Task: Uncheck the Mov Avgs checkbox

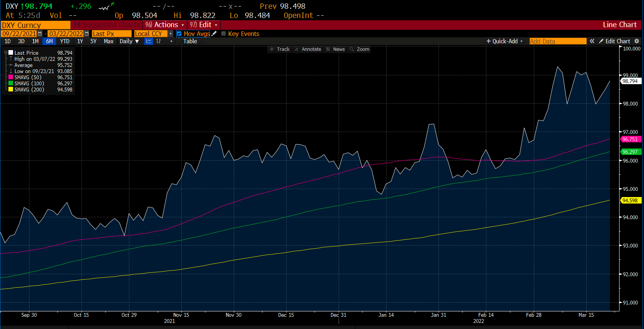Action: tap(179, 34)
